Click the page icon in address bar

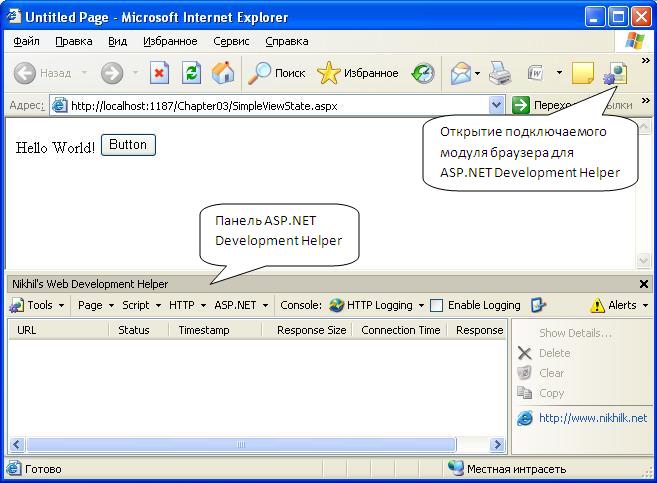[x=59, y=106]
